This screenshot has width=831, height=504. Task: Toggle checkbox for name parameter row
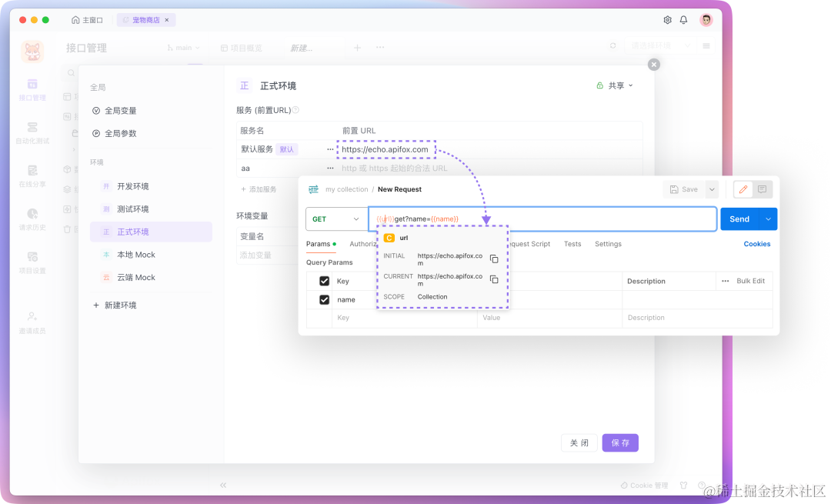click(x=325, y=299)
